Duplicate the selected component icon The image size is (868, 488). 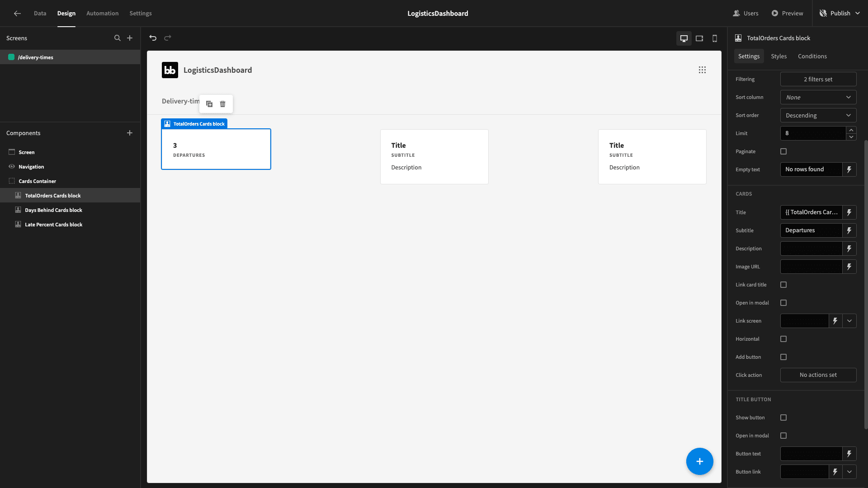[209, 104]
